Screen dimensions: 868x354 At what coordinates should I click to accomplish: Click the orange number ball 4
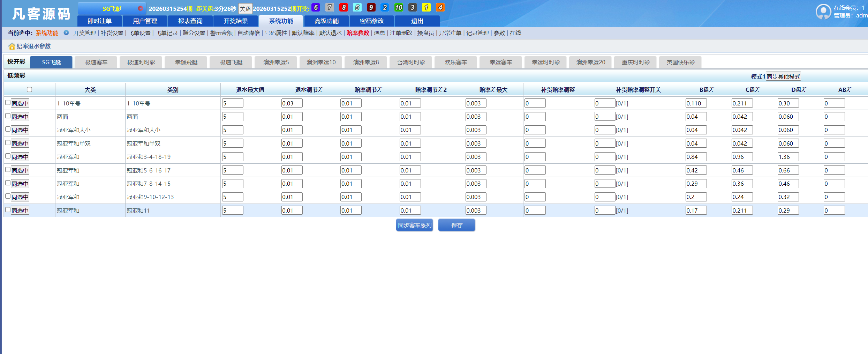pos(440,7)
